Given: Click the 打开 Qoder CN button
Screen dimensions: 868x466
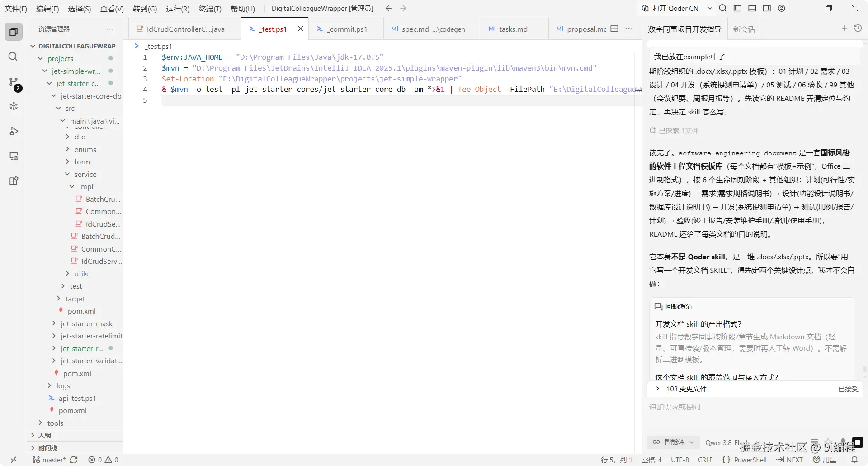Looking at the screenshot, I should point(670,8).
